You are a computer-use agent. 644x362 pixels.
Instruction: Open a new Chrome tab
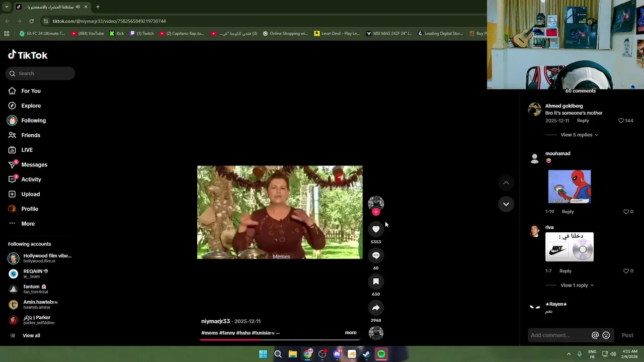coord(98,7)
